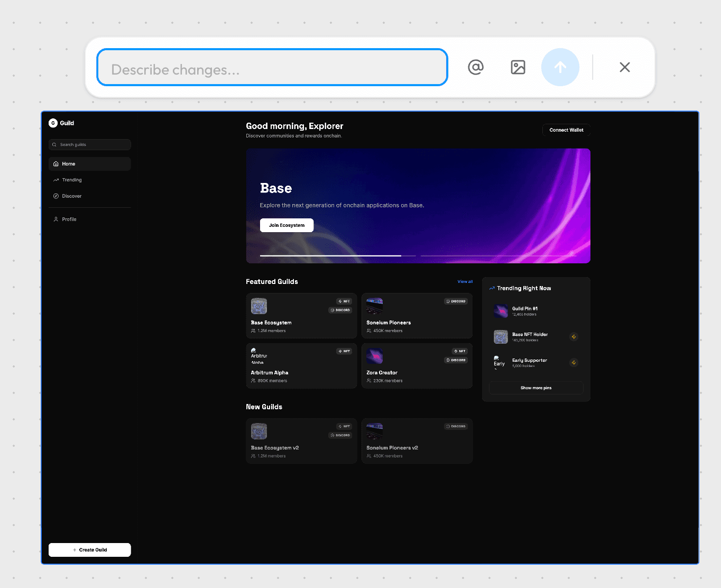Image resolution: width=721 pixels, height=588 pixels.
Task: Click the attach image icon
Action: click(518, 67)
